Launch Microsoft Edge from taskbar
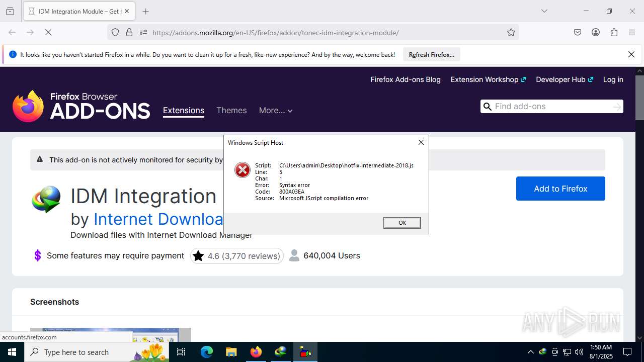Image resolution: width=644 pixels, height=362 pixels. point(207,352)
